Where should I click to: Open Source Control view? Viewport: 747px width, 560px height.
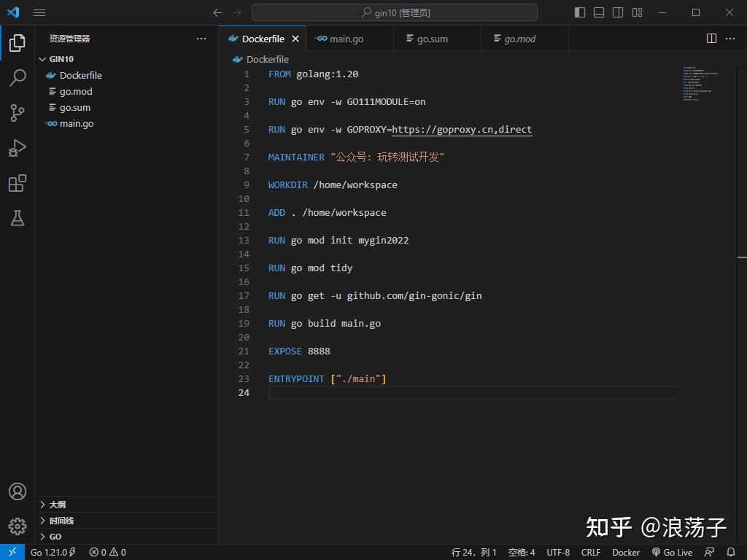[17, 112]
